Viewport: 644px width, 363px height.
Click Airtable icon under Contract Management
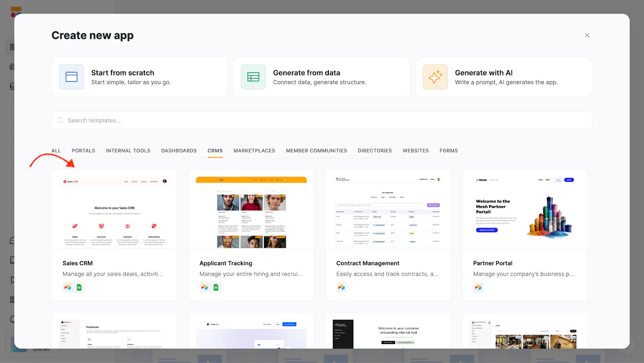point(341,287)
